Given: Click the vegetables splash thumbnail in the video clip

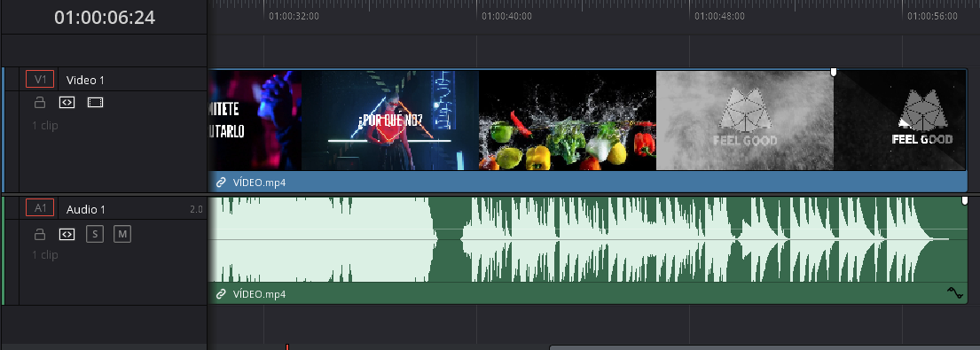Looking at the screenshot, I should [568, 120].
